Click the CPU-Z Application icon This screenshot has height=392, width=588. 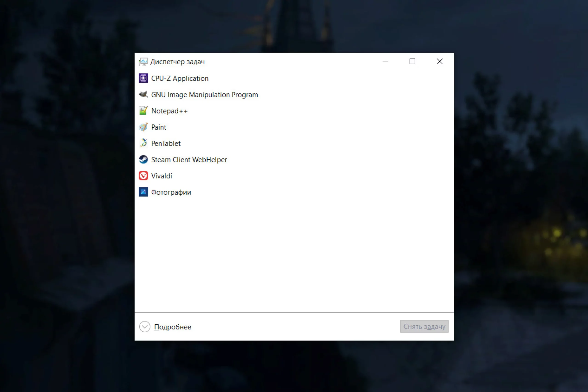[x=143, y=78]
